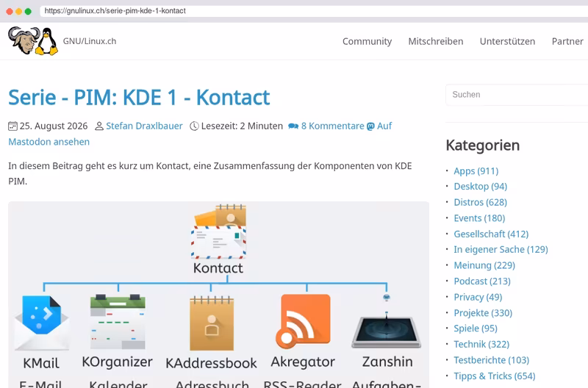Click the macOS green zoom window button
This screenshot has height=388, width=588.
(28, 11)
